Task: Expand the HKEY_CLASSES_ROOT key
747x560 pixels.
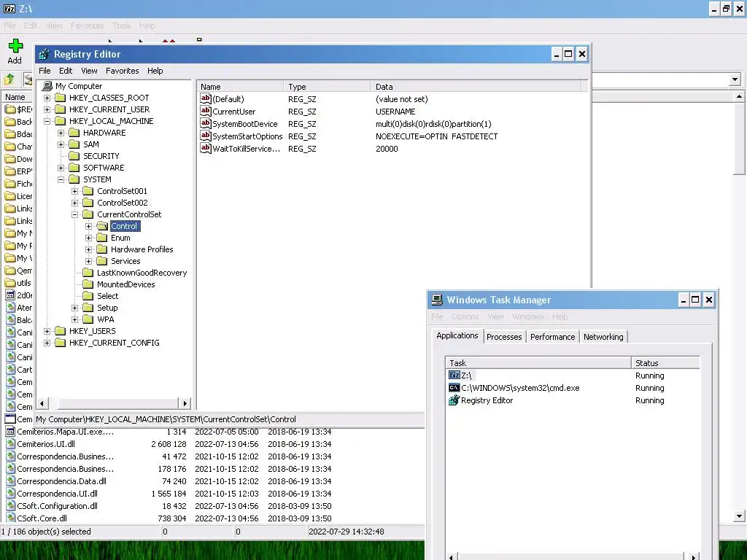Action: (47, 98)
